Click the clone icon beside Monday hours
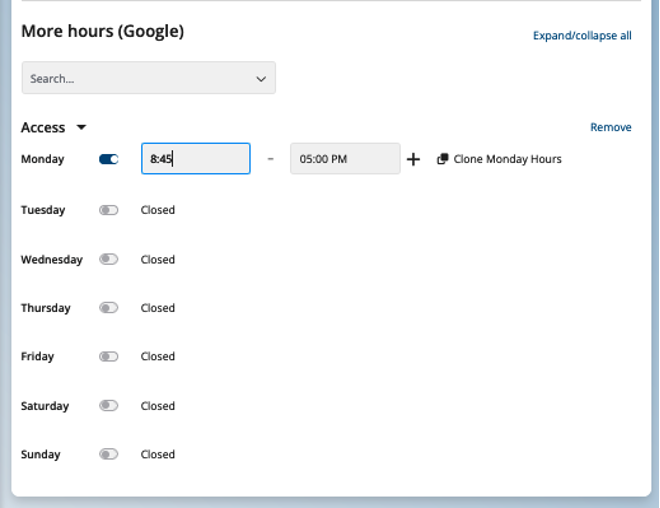 442,159
